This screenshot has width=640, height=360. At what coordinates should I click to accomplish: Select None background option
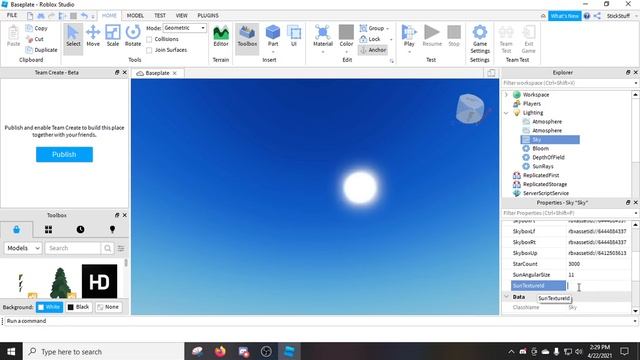click(109, 307)
